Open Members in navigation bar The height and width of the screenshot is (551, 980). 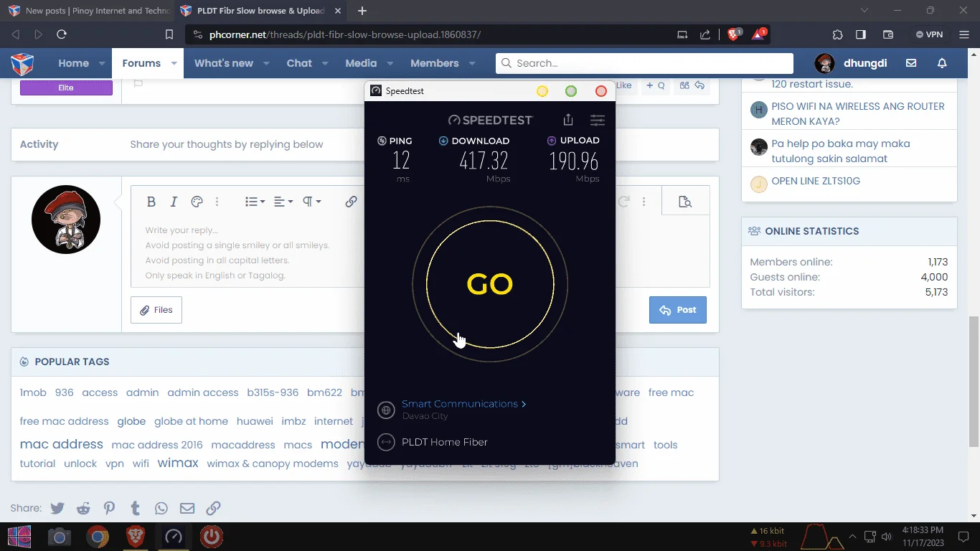[435, 63]
